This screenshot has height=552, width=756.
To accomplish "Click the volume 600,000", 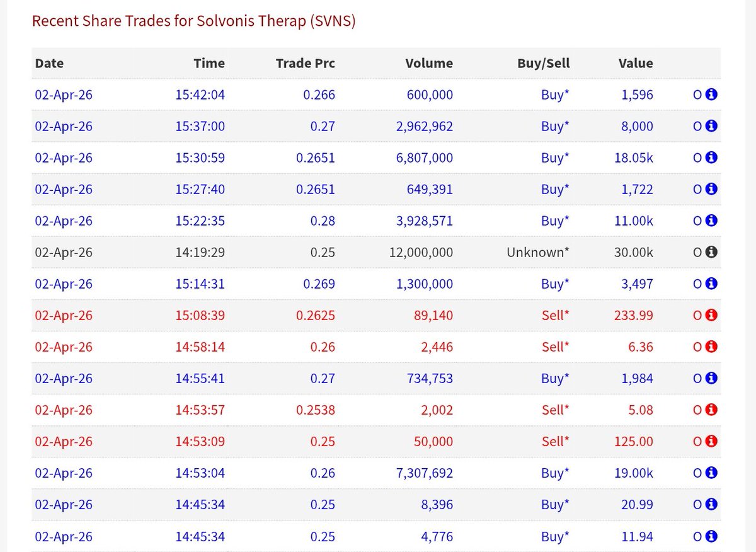I will [429, 95].
